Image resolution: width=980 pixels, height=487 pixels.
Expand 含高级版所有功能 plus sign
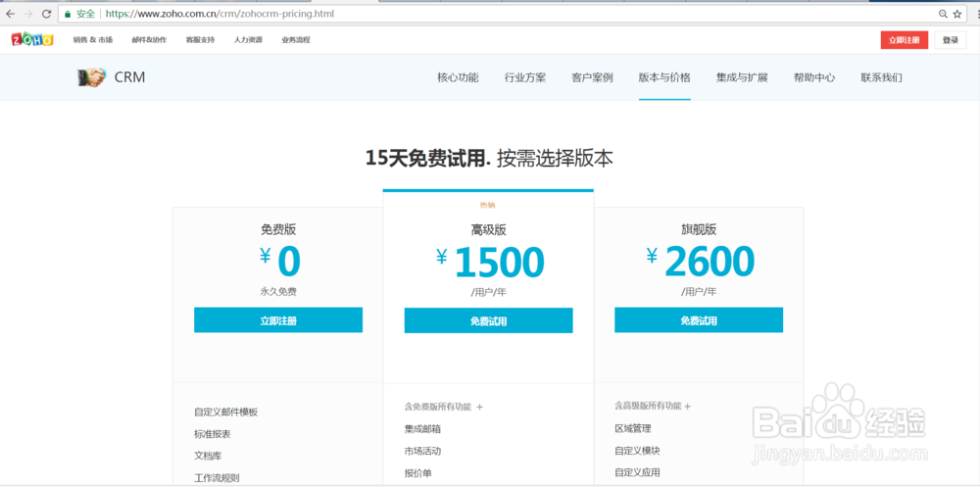tap(688, 407)
